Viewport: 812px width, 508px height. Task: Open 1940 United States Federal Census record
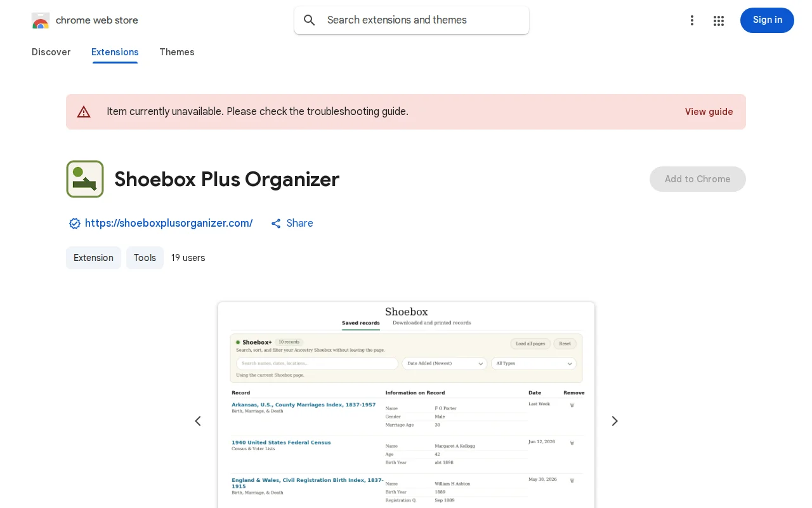click(x=281, y=443)
